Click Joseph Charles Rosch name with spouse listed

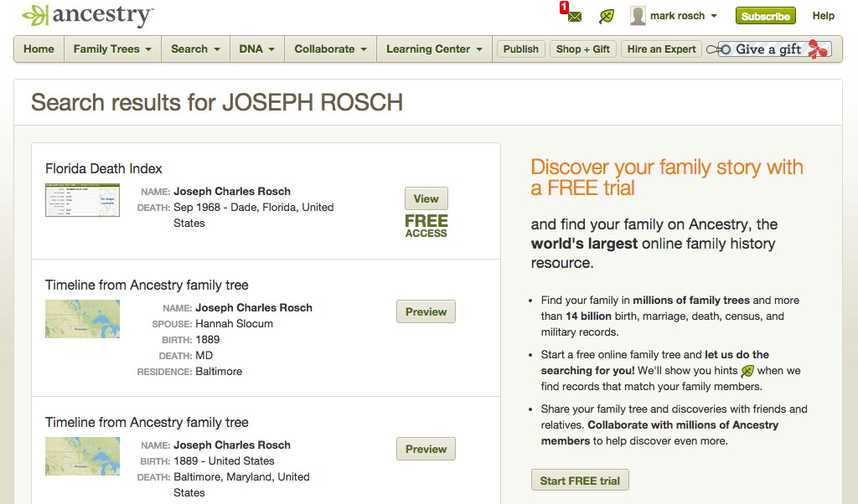(254, 308)
